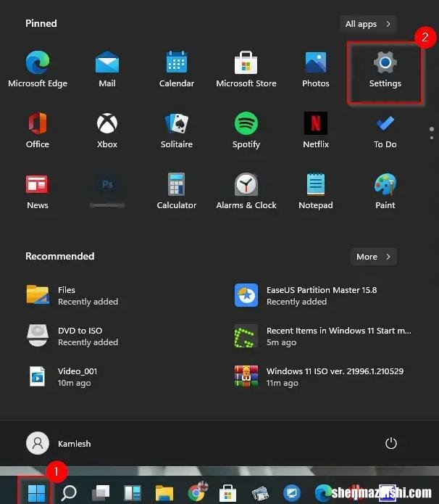Launch the Paint app
The height and width of the screenshot is (504, 439).
[x=385, y=191]
